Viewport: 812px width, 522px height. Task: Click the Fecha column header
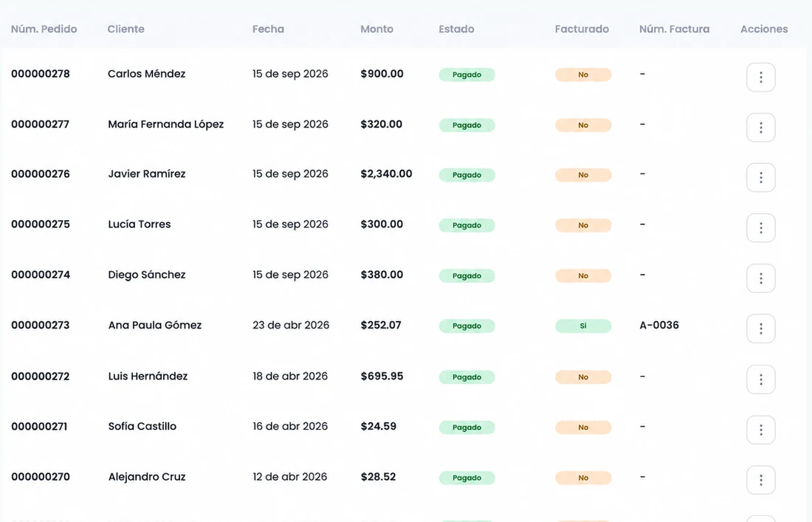268,29
